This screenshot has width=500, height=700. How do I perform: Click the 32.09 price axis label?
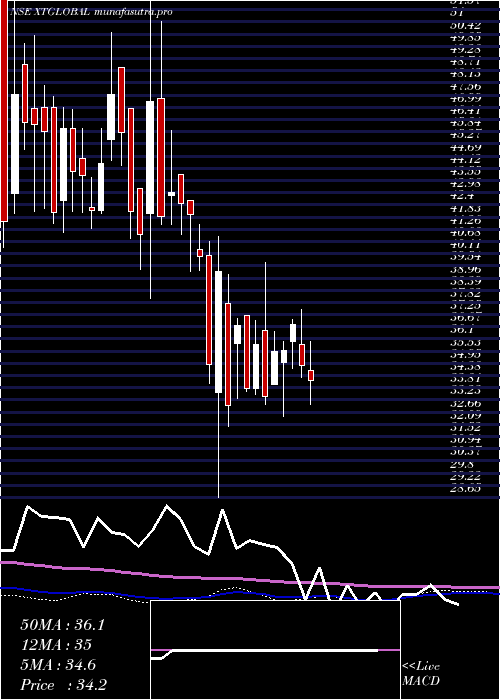point(465,415)
